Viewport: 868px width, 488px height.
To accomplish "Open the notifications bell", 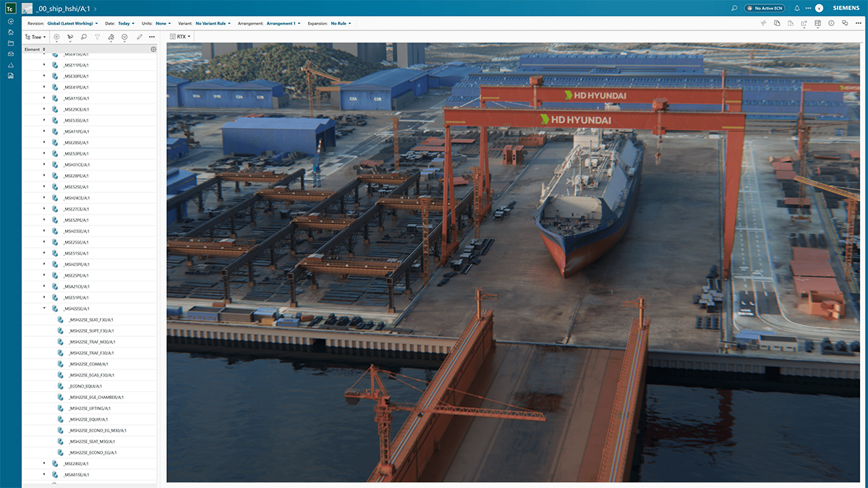I will point(796,8).
